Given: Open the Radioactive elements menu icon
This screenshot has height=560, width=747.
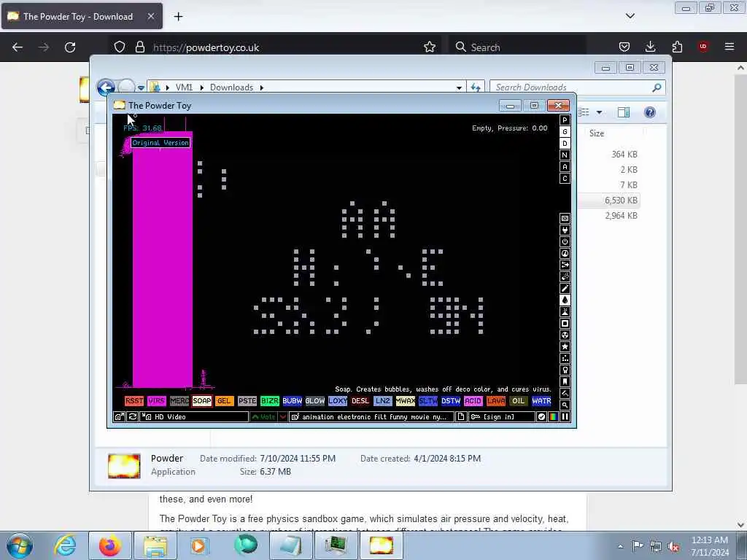Looking at the screenshot, I should (565, 335).
